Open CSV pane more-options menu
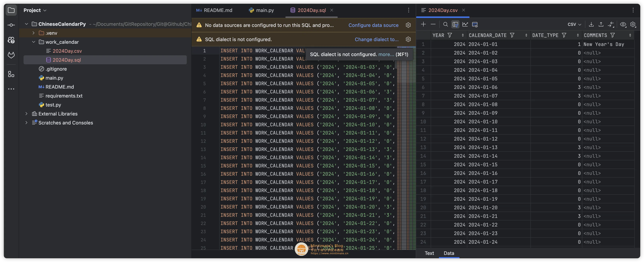Viewport: 644px width, 262px height. tap(633, 10)
